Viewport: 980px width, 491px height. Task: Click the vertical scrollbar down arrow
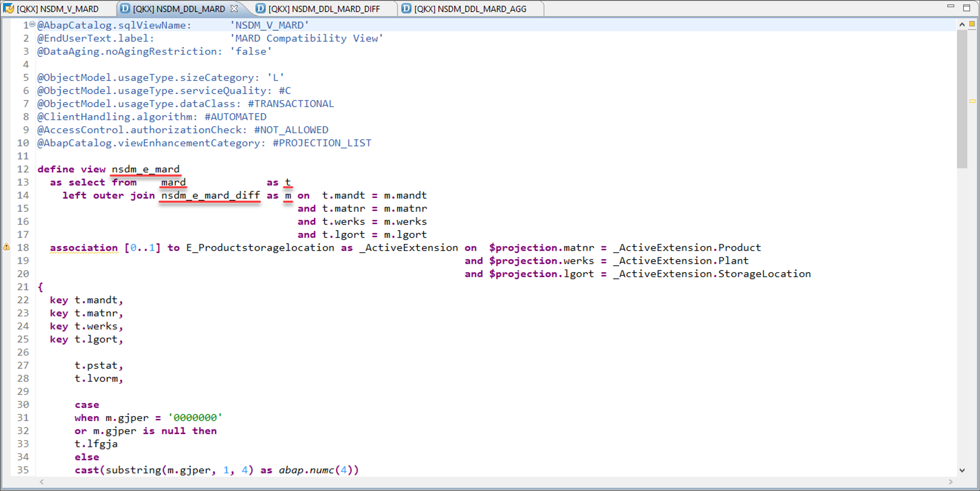(962, 471)
